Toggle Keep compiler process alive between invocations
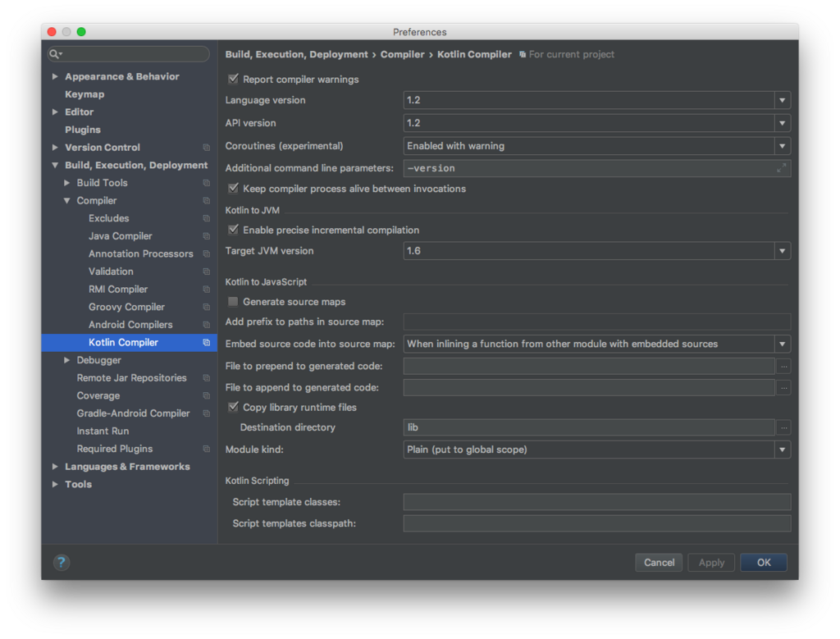Viewport: 840px width, 639px height. (233, 188)
